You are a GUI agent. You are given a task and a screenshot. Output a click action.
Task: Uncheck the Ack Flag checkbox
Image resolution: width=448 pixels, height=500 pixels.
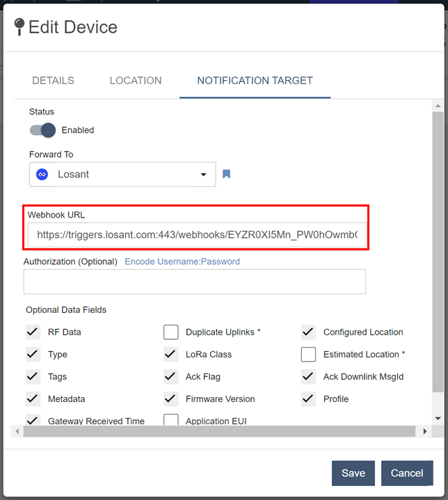click(x=170, y=377)
